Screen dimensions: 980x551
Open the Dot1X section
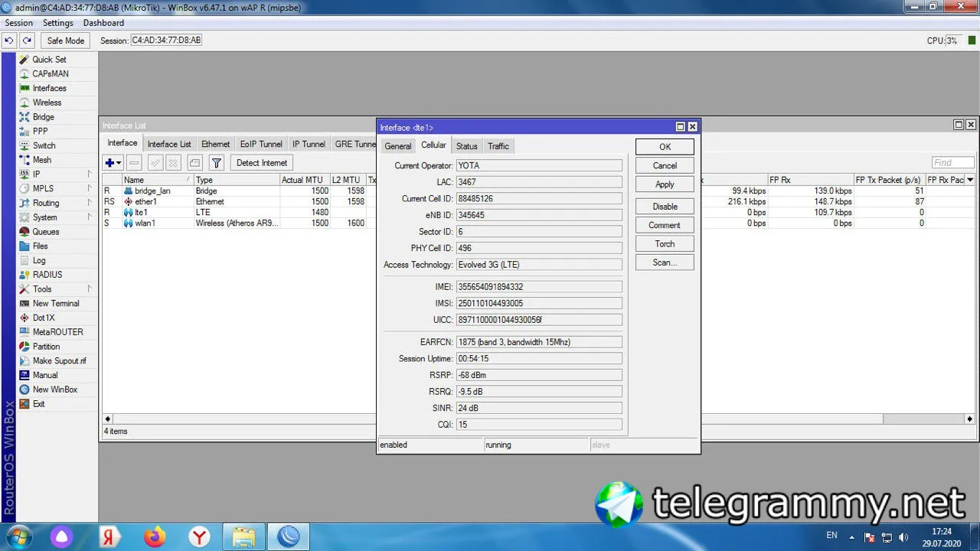(x=44, y=318)
